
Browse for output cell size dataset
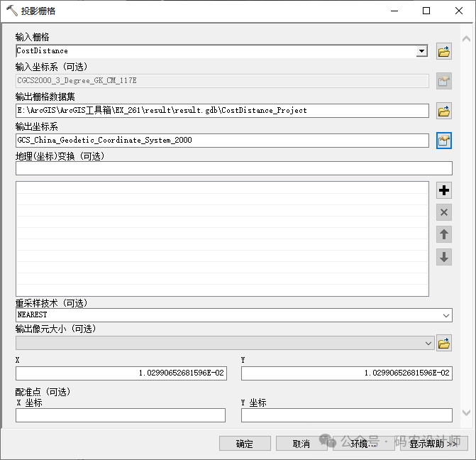pyautogui.click(x=444, y=344)
